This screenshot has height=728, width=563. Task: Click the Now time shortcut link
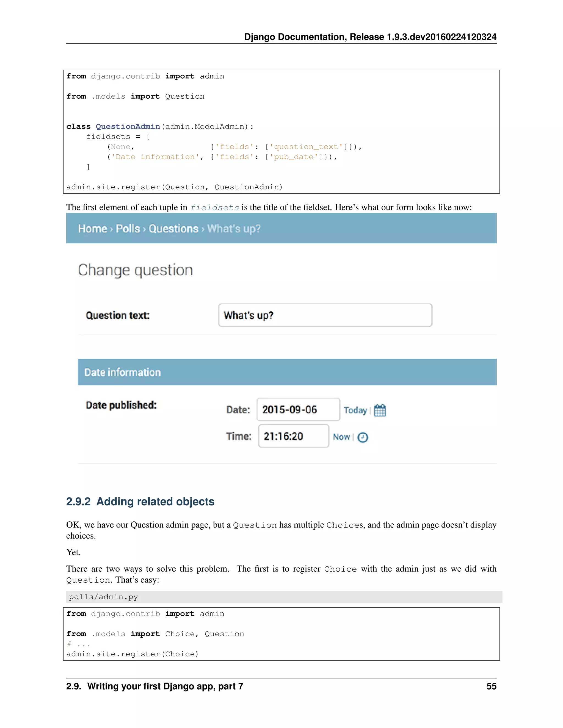[x=341, y=437]
